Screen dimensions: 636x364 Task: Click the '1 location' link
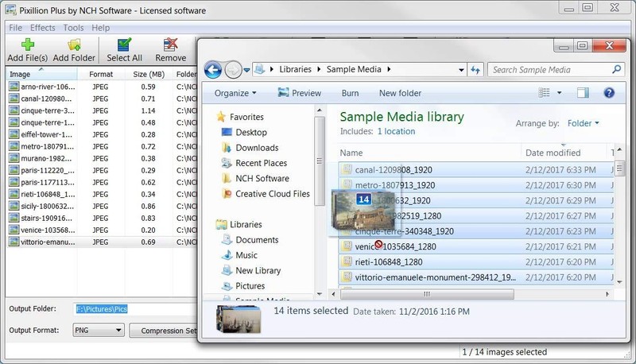(396, 131)
